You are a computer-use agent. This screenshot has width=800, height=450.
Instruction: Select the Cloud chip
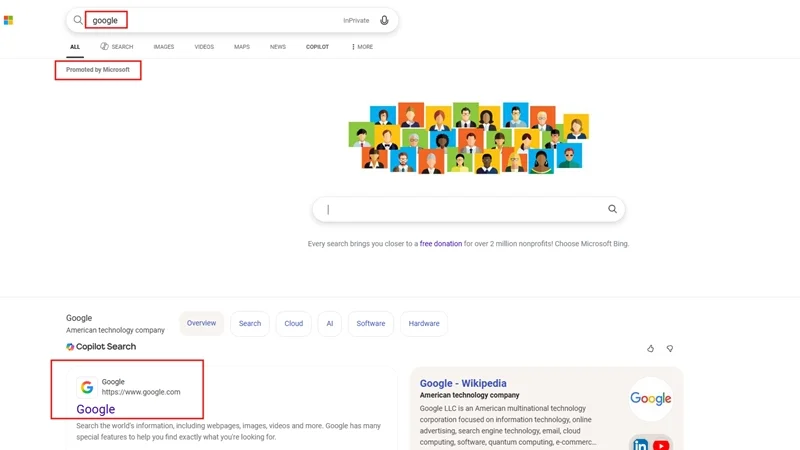click(293, 323)
